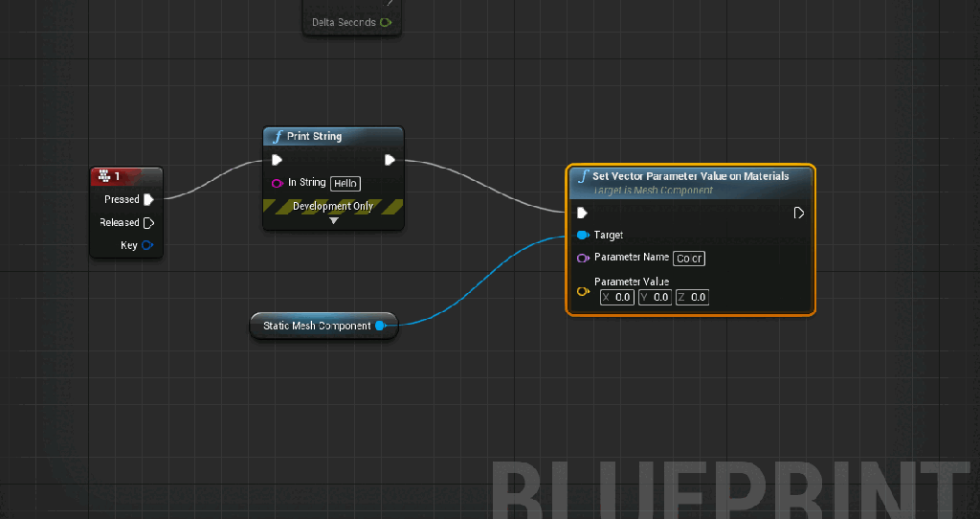Click Set Vector Parameter input execution pin
This screenshot has width=980, height=519.
[582, 213]
